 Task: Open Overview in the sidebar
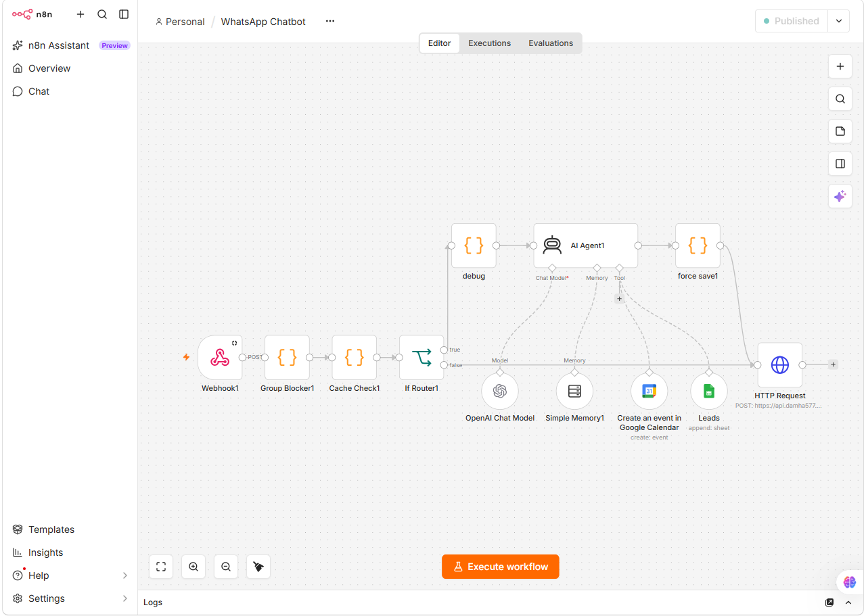coord(70,68)
